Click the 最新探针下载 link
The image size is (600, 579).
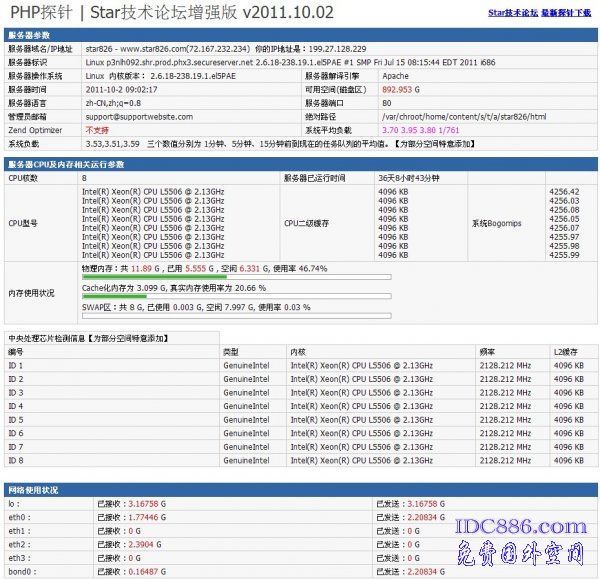568,13
